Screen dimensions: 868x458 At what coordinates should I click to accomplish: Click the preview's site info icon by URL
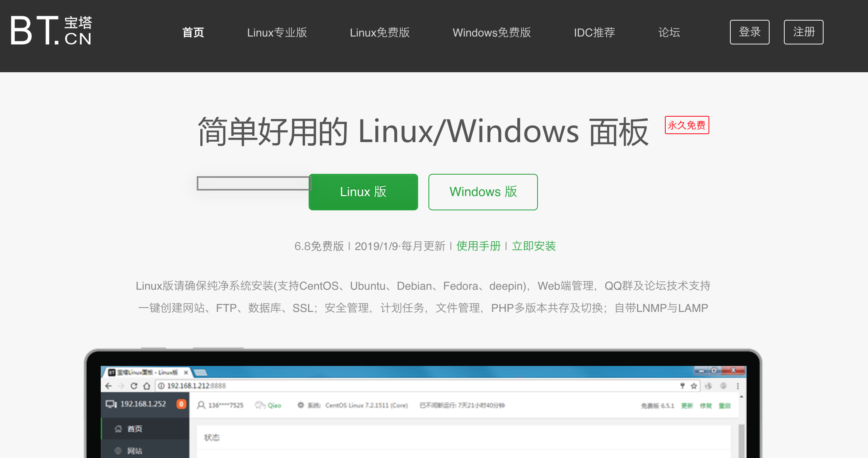(161, 386)
